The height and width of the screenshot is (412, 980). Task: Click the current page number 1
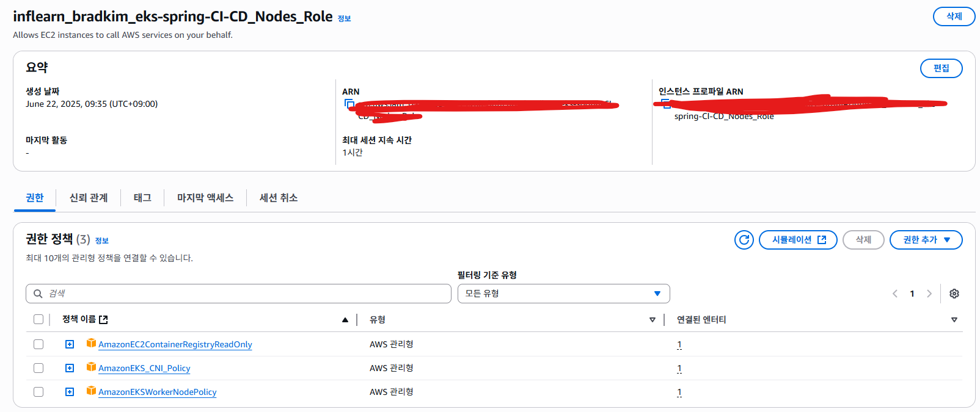click(x=912, y=294)
